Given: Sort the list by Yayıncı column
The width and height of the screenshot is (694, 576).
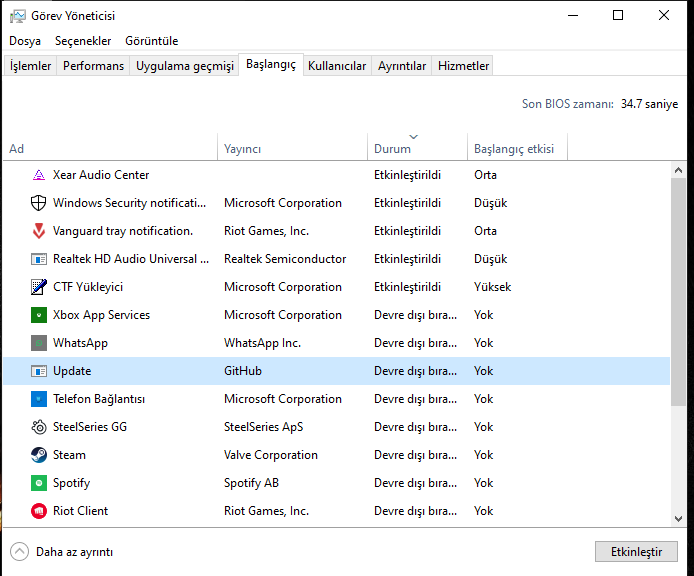Looking at the screenshot, I should [242, 149].
